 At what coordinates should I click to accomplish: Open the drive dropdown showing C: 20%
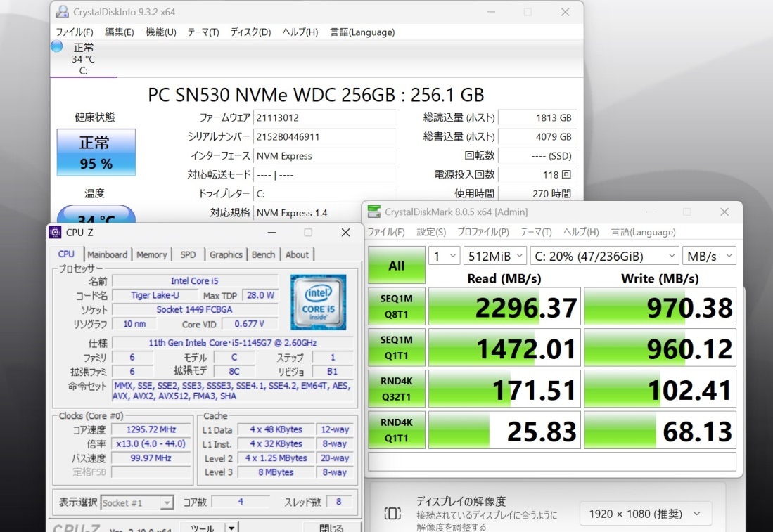pyautogui.click(x=604, y=256)
